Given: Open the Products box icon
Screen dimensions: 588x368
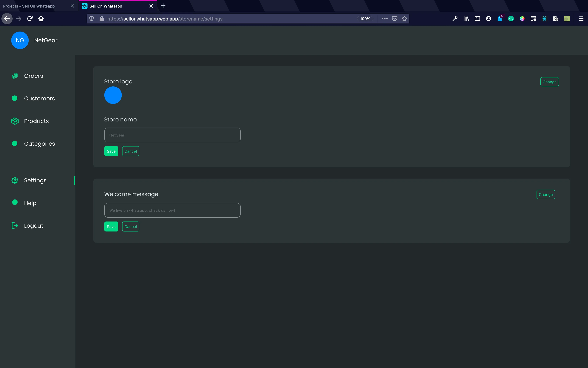Looking at the screenshot, I should click(x=15, y=121).
